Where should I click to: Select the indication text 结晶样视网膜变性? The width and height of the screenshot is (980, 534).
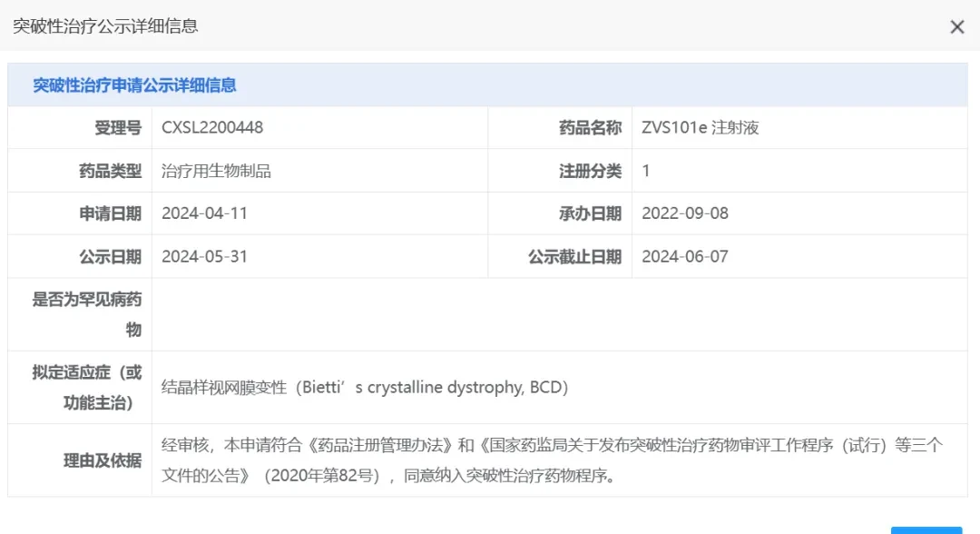click(x=224, y=387)
